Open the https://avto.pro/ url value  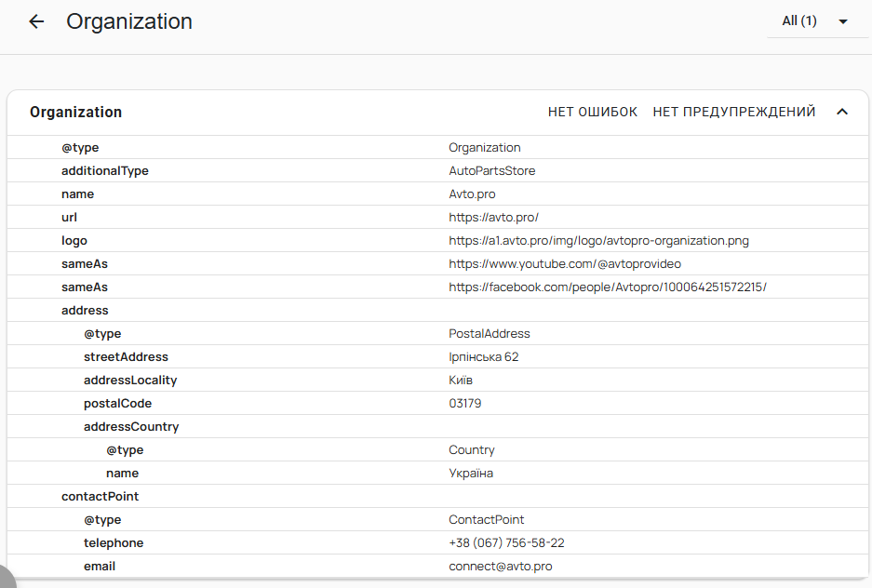pyautogui.click(x=493, y=218)
